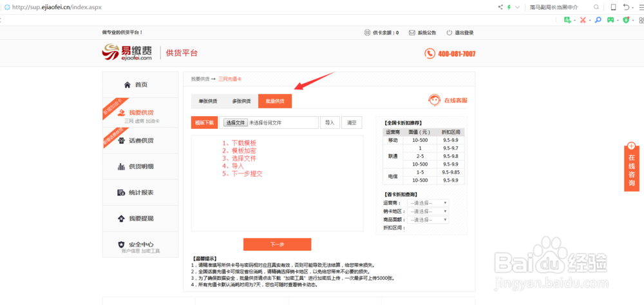The width and height of the screenshot is (644, 305).
Task: Switch to the 单张供货 tab
Action: pos(208,101)
